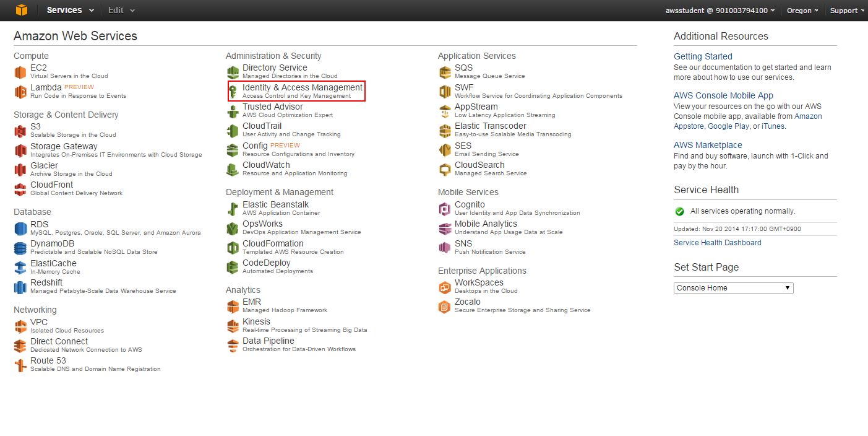Screen dimensions: 868x436
Task: Open Identity & Access Management link
Action: (x=302, y=88)
